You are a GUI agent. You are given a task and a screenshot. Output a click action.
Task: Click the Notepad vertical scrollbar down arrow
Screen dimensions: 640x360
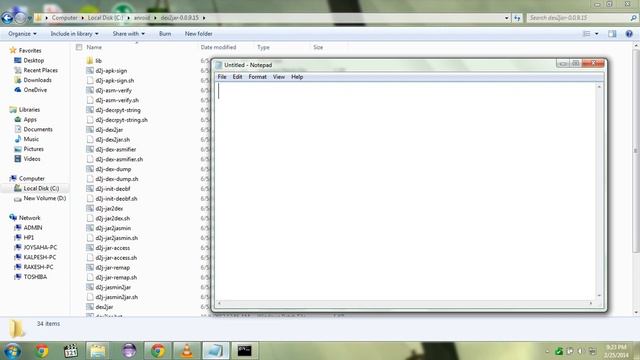599,295
